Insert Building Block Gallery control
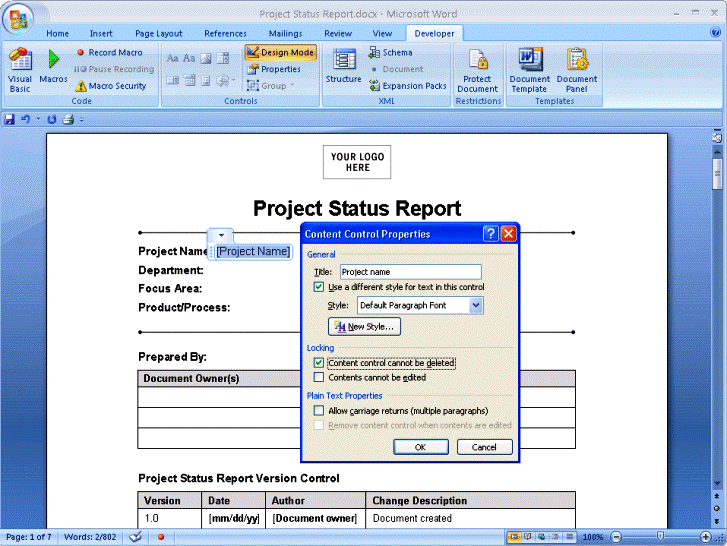 point(223,58)
